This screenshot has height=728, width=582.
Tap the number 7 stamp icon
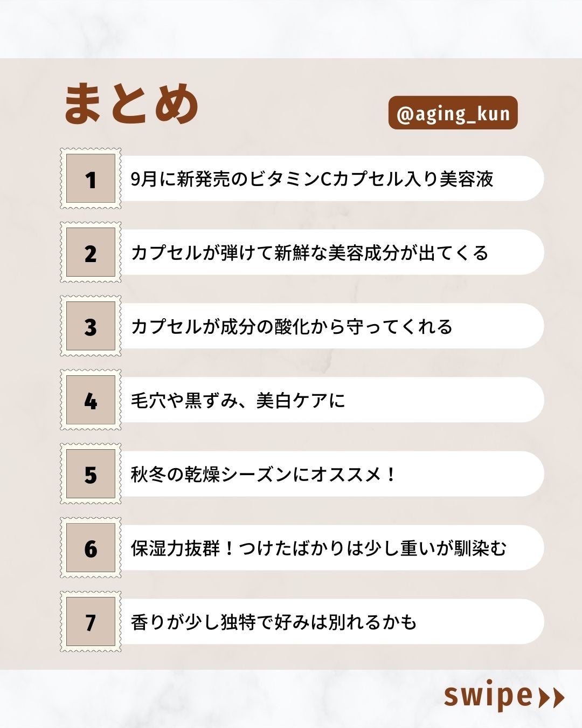point(91,622)
